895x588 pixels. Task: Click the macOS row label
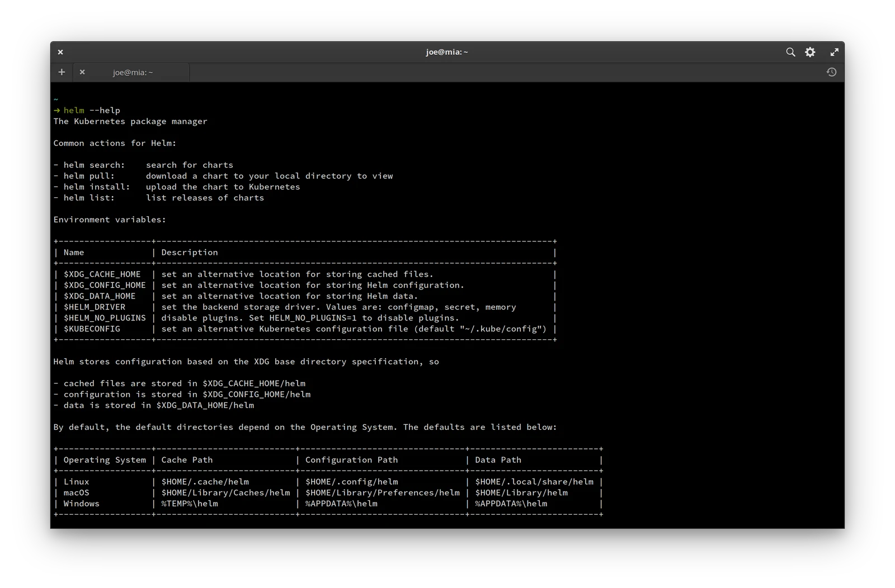click(x=76, y=493)
